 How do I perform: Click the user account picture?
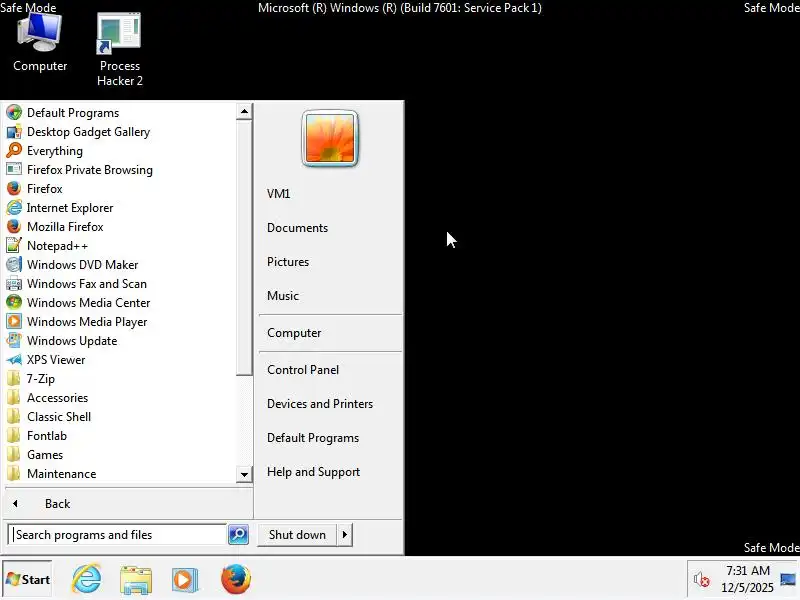[x=330, y=138]
